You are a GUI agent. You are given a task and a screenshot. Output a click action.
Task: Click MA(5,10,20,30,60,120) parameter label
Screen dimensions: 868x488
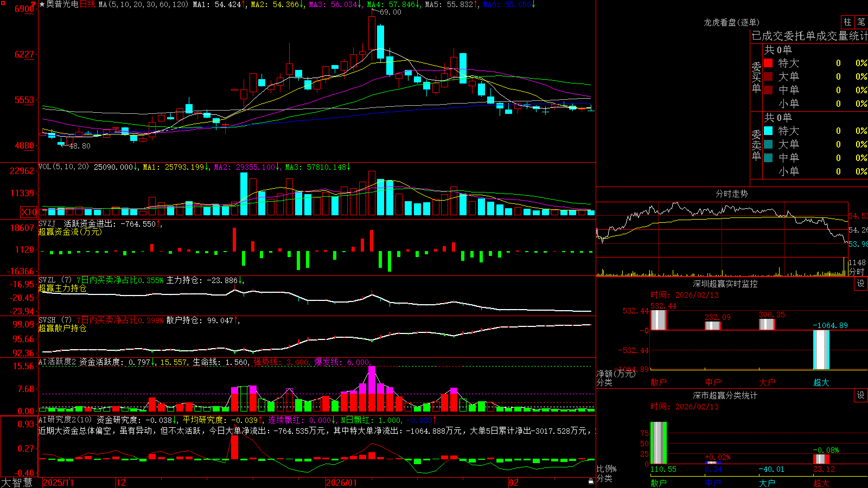coord(143,4)
